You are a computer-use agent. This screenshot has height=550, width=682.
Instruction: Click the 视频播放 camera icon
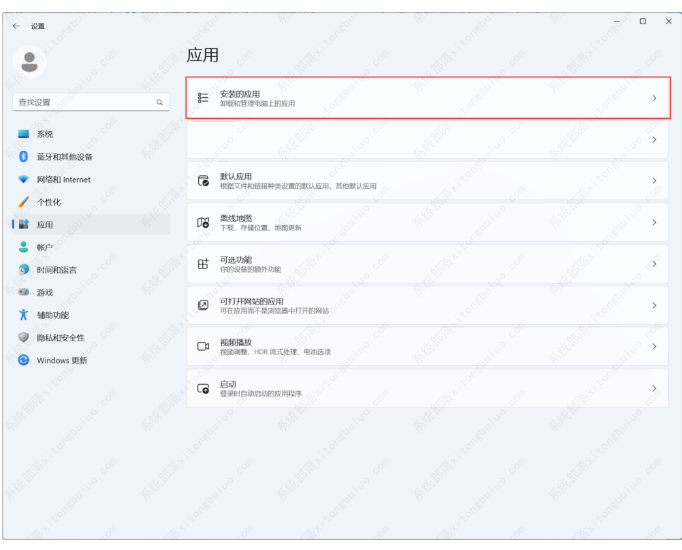203,347
